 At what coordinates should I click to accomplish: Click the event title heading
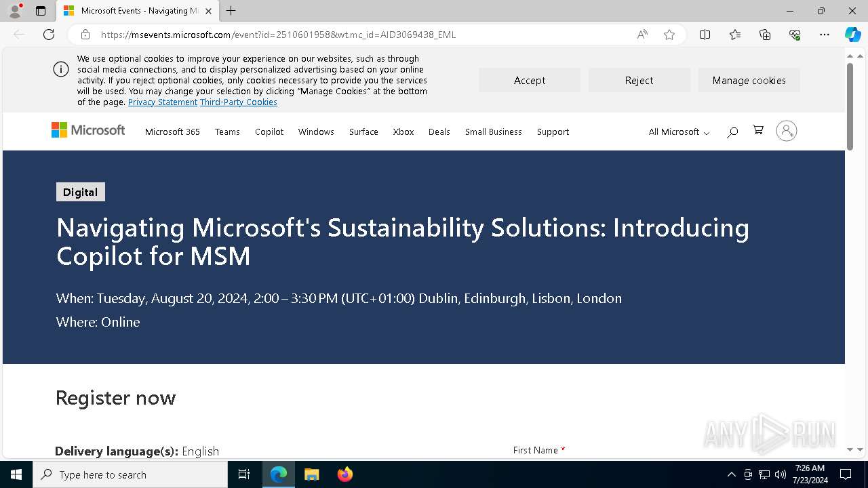click(403, 241)
